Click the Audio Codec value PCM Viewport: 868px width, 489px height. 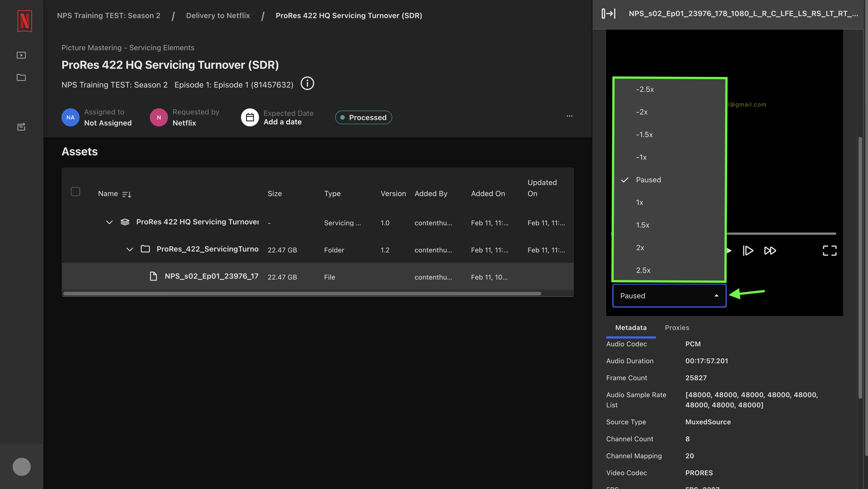click(693, 344)
